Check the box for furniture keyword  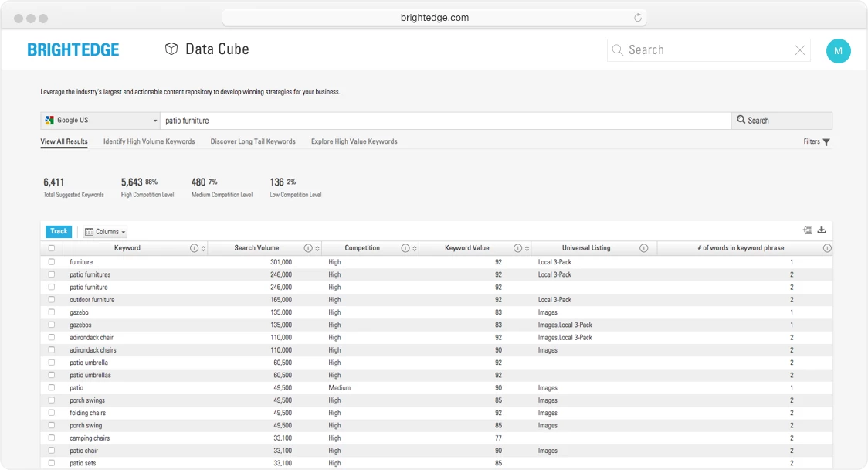52,261
